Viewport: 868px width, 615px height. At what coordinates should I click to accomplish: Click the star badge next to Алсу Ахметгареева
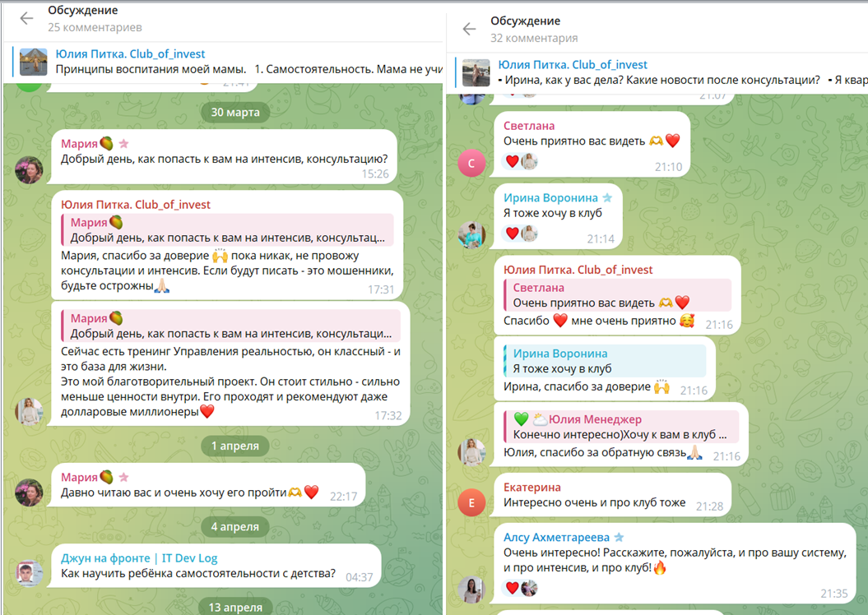click(x=619, y=536)
